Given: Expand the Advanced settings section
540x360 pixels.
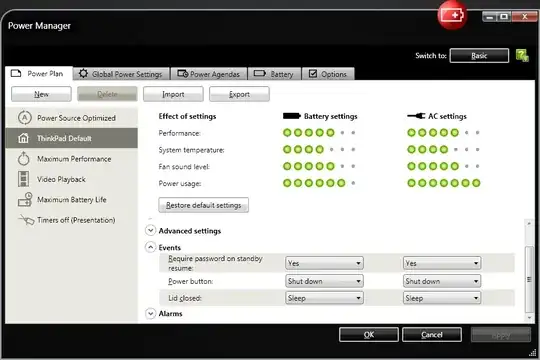Looking at the screenshot, I should (x=150, y=230).
